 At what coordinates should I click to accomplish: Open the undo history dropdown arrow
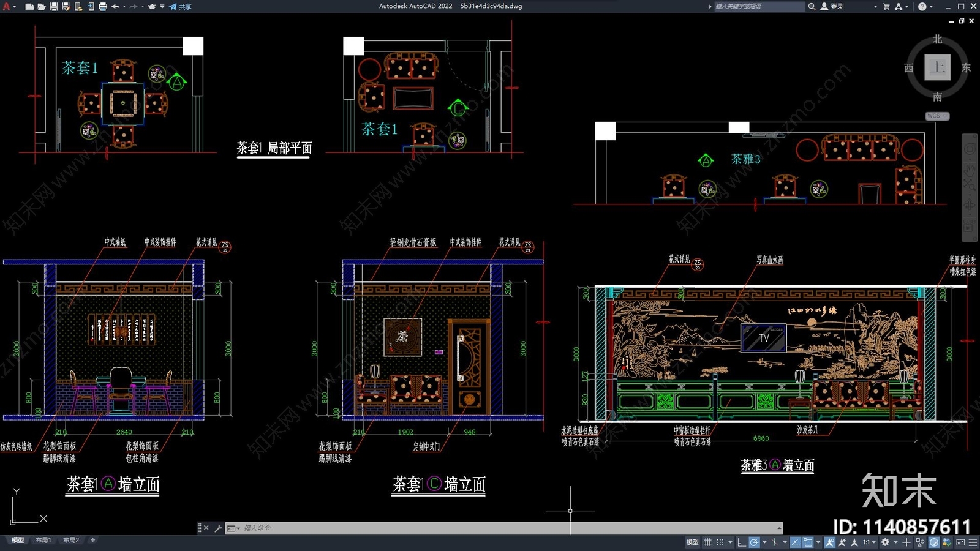click(124, 6)
